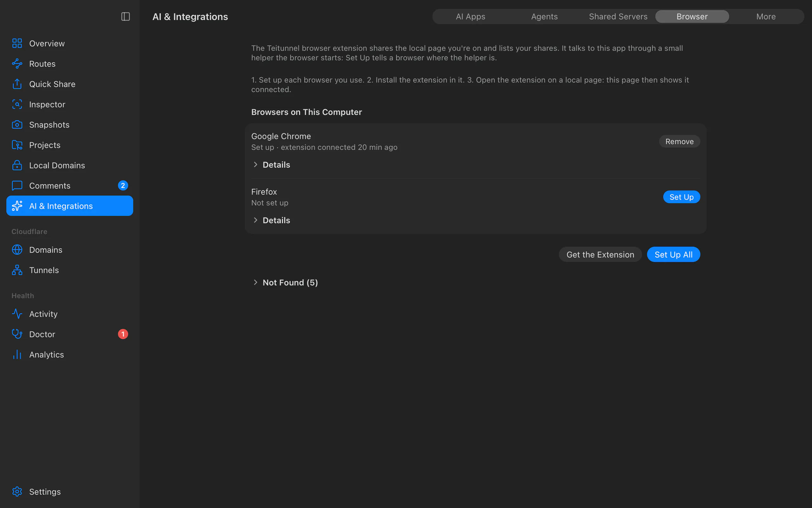Remove Google Chrome browser setup
The height and width of the screenshot is (508, 812).
click(679, 142)
